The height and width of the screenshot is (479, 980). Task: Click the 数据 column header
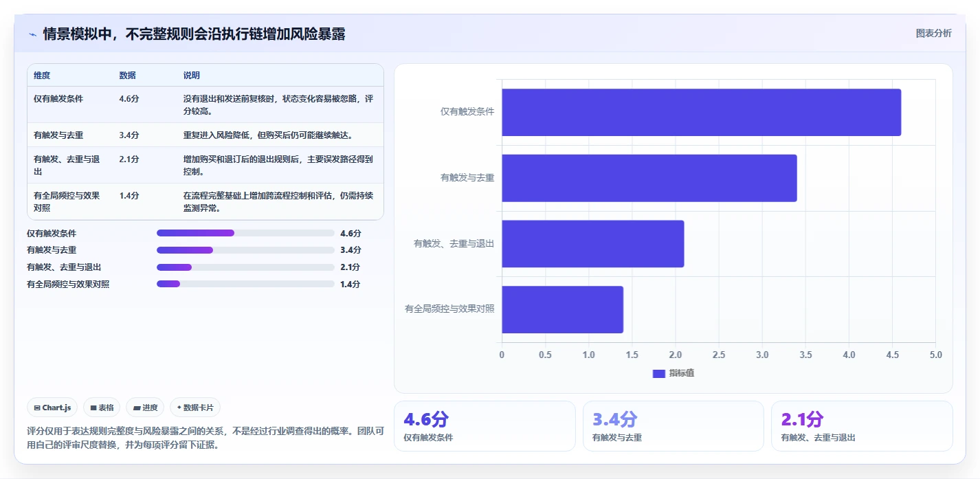(127, 75)
